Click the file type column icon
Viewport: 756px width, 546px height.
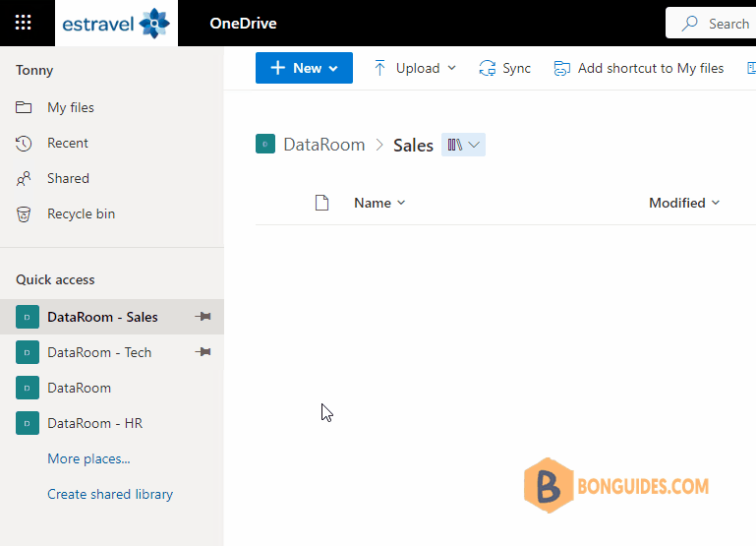click(321, 203)
